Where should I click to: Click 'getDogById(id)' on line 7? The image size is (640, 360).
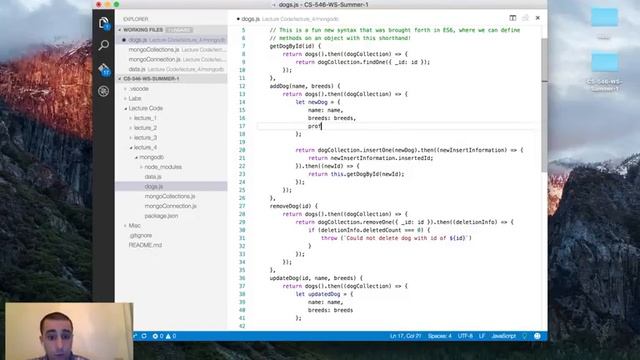pyautogui.click(x=292, y=46)
